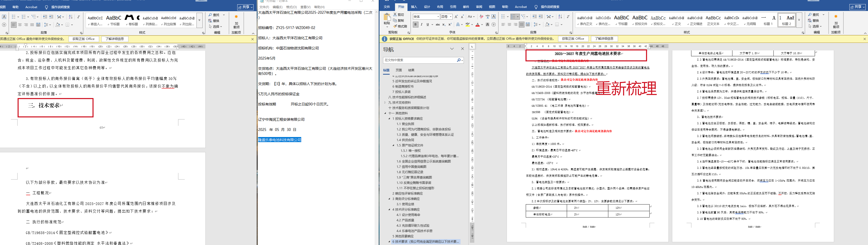Collapse the 十一 其他资料 heading in navigation
Image resolution: width=868 pixels, height=245 pixels.
point(385,113)
